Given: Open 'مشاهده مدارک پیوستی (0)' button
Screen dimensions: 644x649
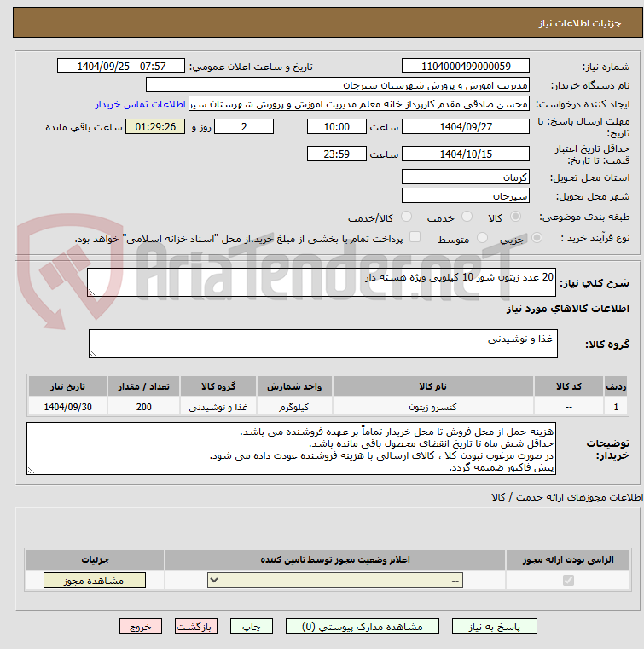Looking at the screenshot, I should 363,626.
